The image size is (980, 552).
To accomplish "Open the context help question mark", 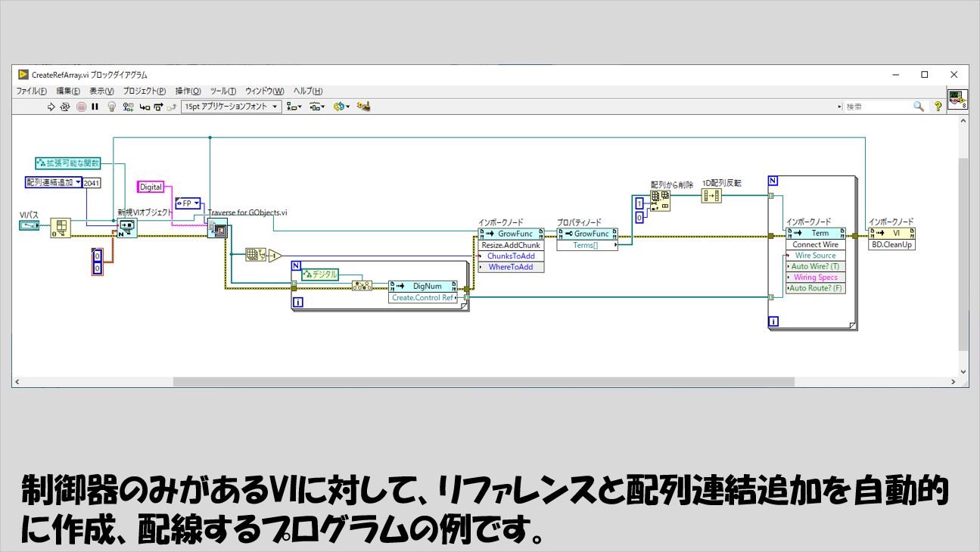I will click(x=938, y=107).
